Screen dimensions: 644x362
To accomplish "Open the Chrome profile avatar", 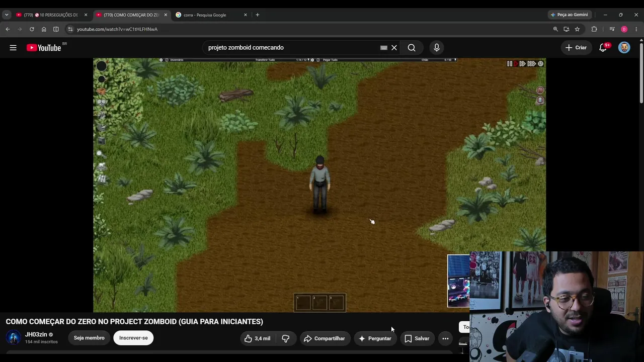I will pyautogui.click(x=624, y=29).
